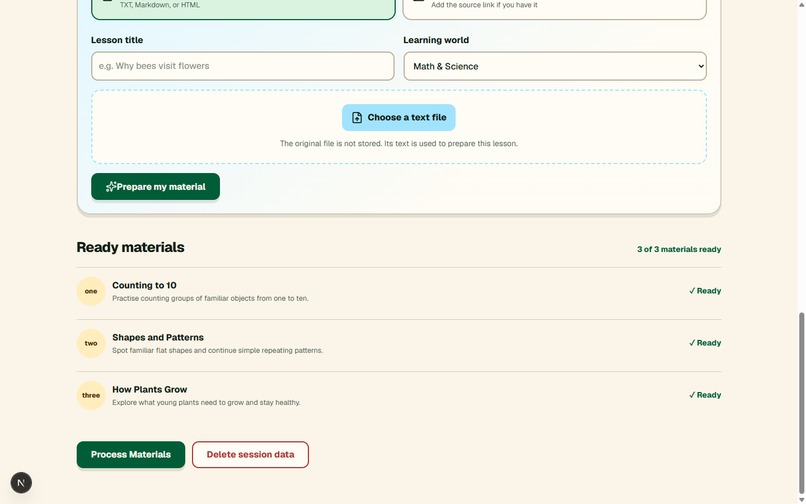806x504 pixels.
Task: Click the 'Explore what young plants need' description
Action: [206, 402]
